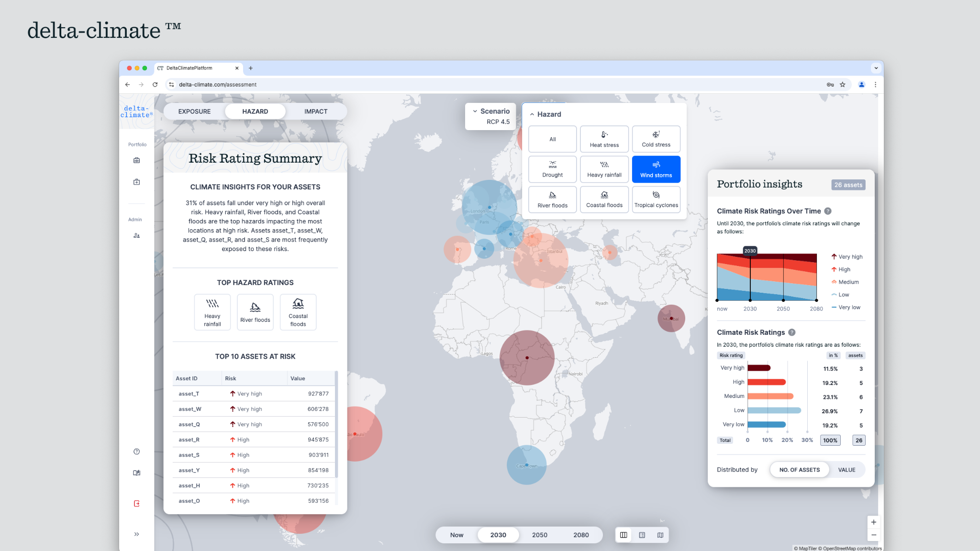
Task: Click Heavy rainfall top hazard card
Action: point(212,312)
